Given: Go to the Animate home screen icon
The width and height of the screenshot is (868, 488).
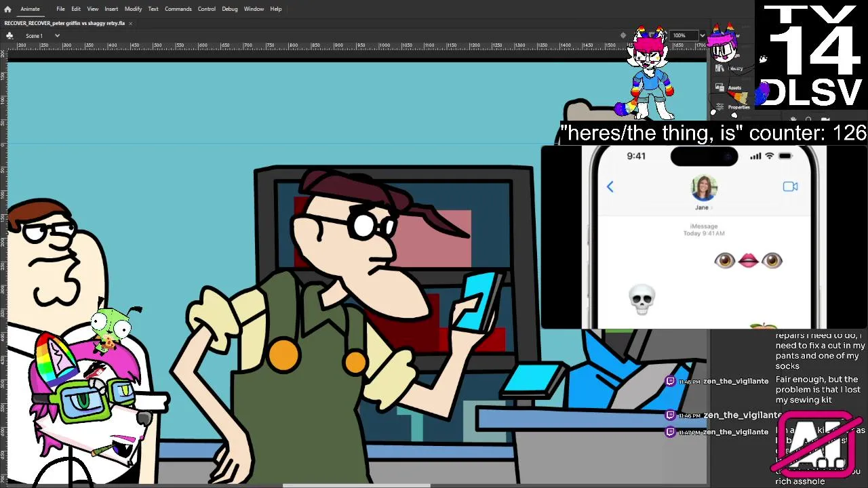Looking at the screenshot, I should (x=7, y=9).
